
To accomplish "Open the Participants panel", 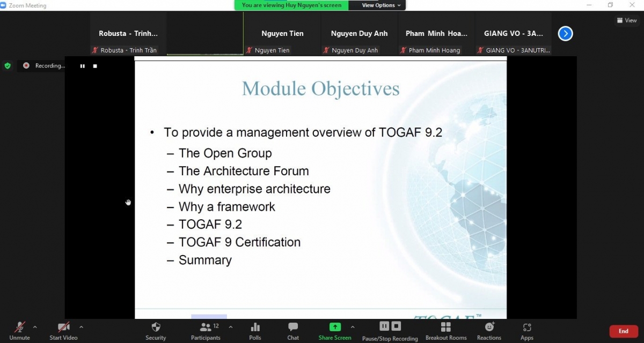I will (x=206, y=327).
